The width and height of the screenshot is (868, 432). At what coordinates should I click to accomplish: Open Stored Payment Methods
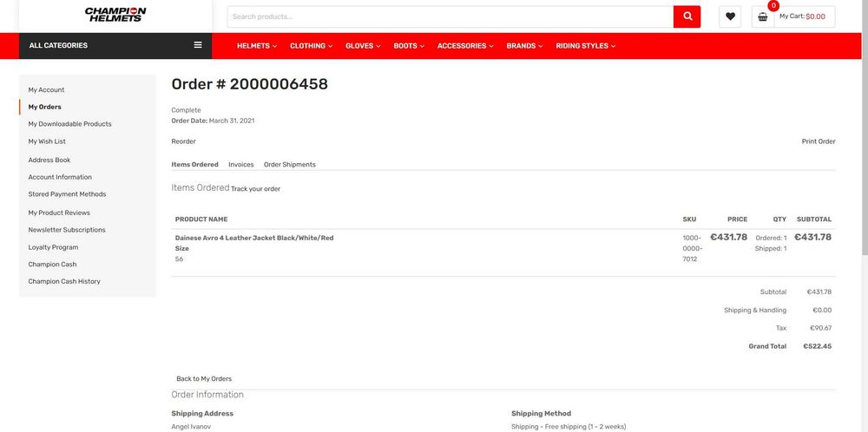pyautogui.click(x=67, y=194)
